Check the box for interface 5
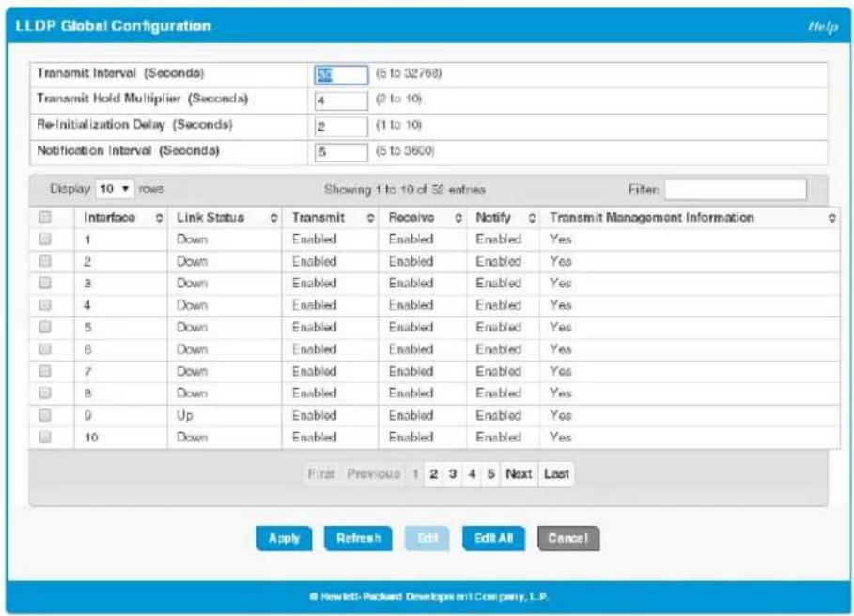854x616 pixels. [x=45, y=327]
